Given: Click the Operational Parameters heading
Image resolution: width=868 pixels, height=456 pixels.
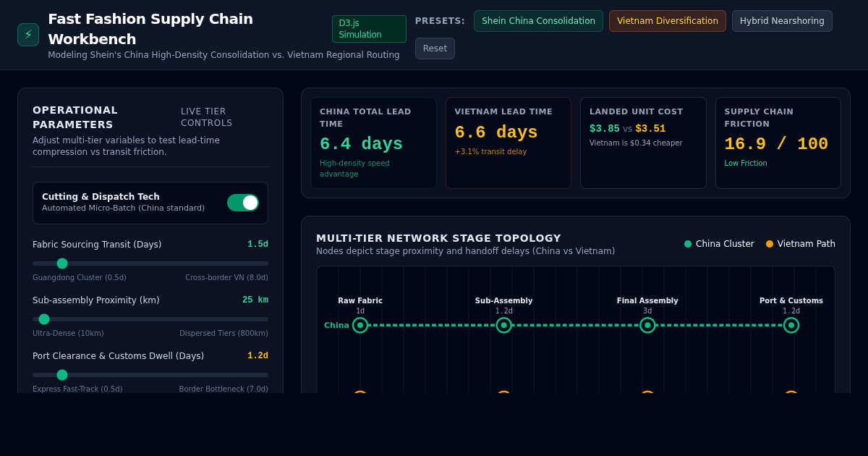Looking at the screenshot, I should pyautogui.click(x=75, y=117).
